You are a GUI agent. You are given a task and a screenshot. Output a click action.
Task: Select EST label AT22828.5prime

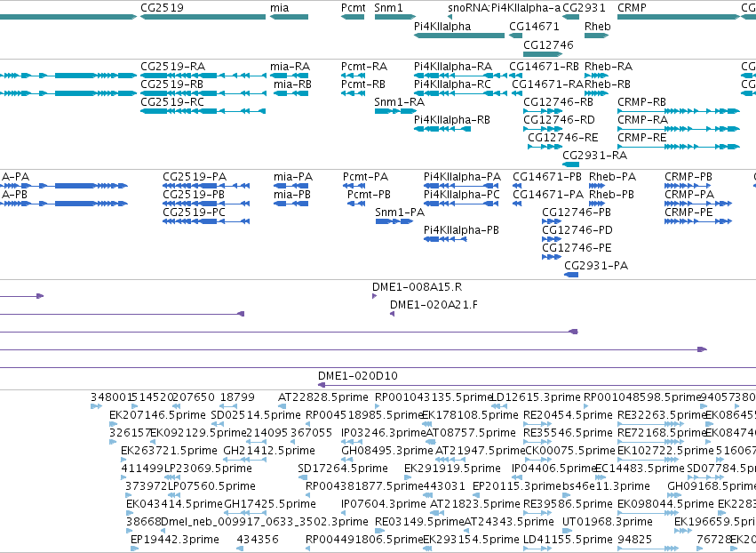pos(323,397)
